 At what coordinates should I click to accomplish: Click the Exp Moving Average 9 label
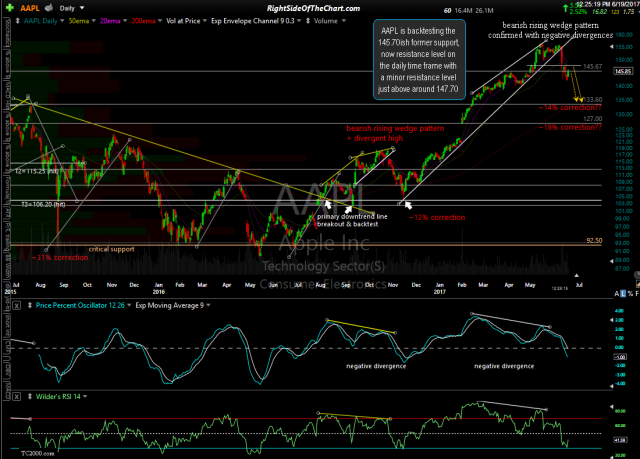pyautogui.click(x=169, y=305)
